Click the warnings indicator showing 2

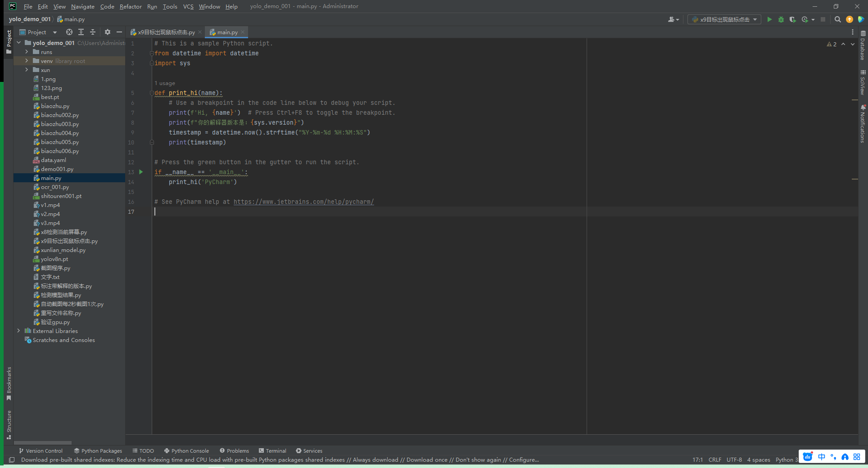[832, 44]
